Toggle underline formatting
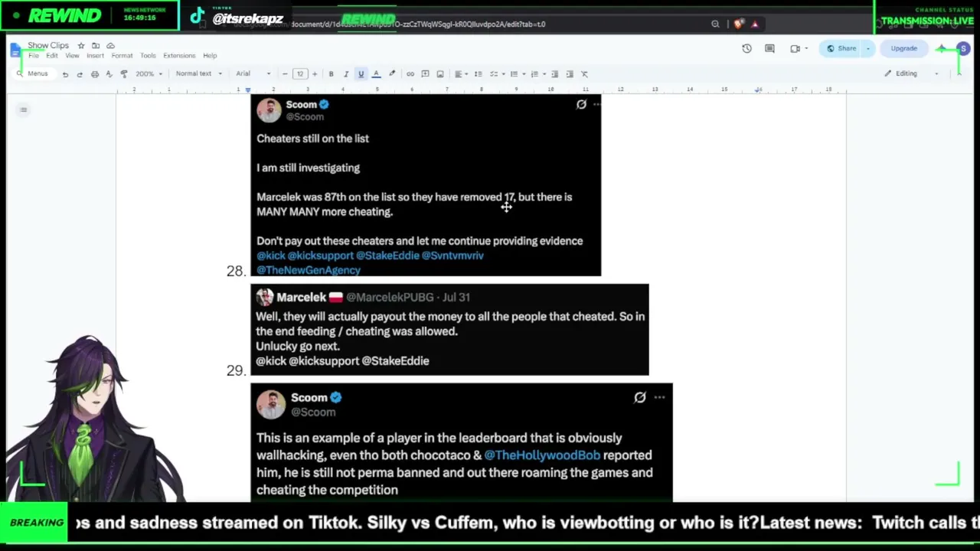Image resolution: width=980 pixels, height=551 pixels. [361, 74]
